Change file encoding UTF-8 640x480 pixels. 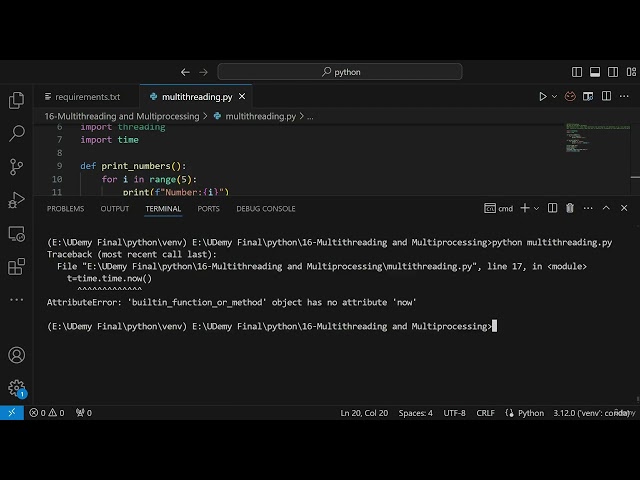[x=454, y=413]
